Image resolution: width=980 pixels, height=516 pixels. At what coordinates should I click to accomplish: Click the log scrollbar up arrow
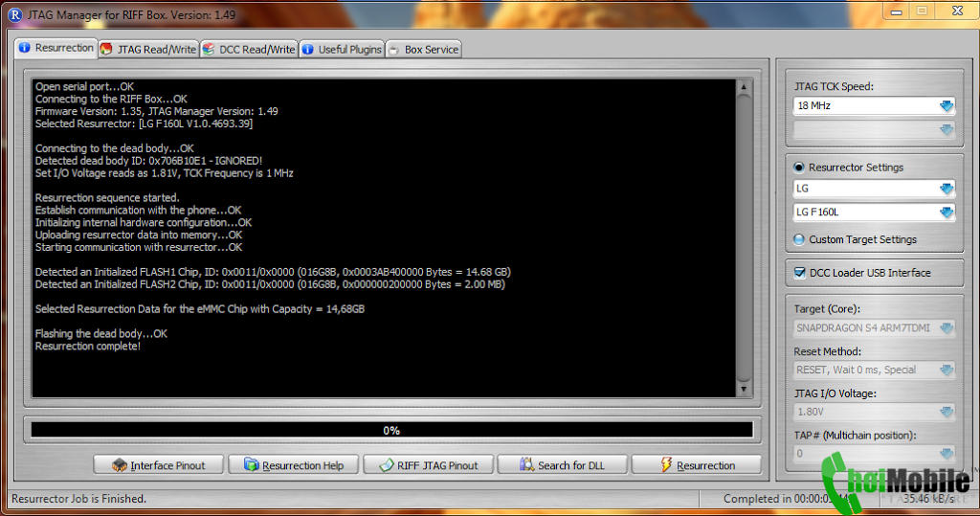tap(744, 87)
